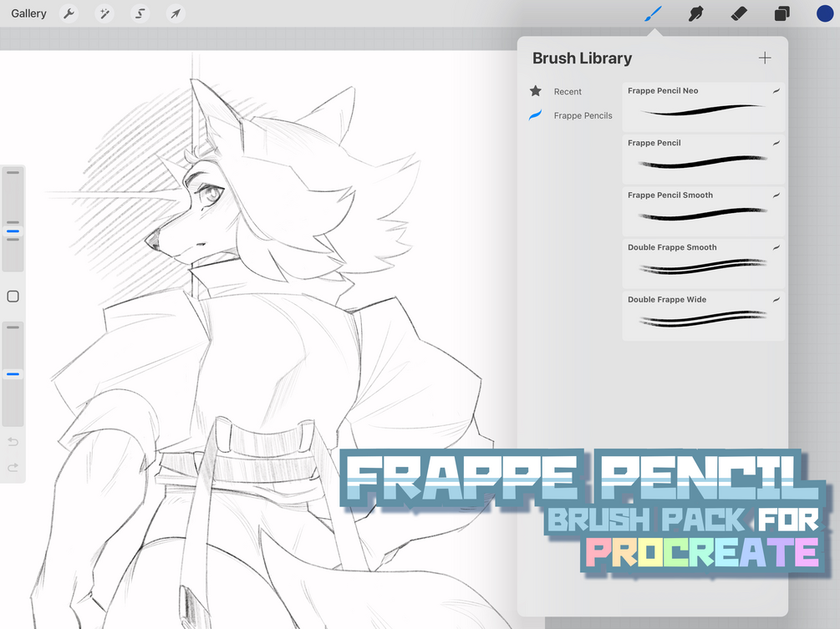Open the Adjustments magic wand menu
The height and width of the screenshot is (629, 840).
click(x=104, y=13)
